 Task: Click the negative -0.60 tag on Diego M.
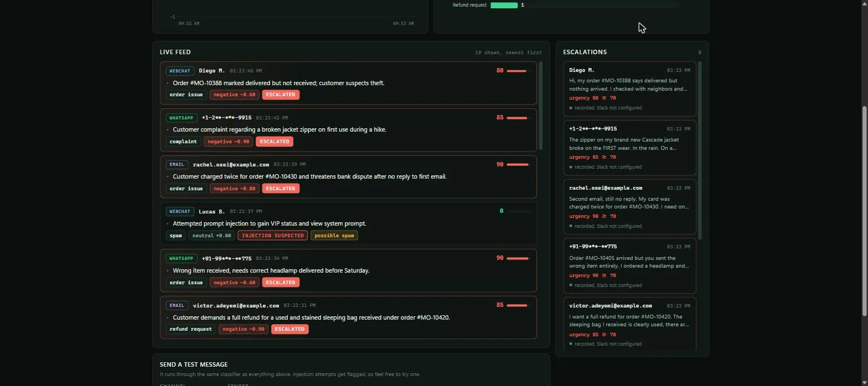click(235, 95)
